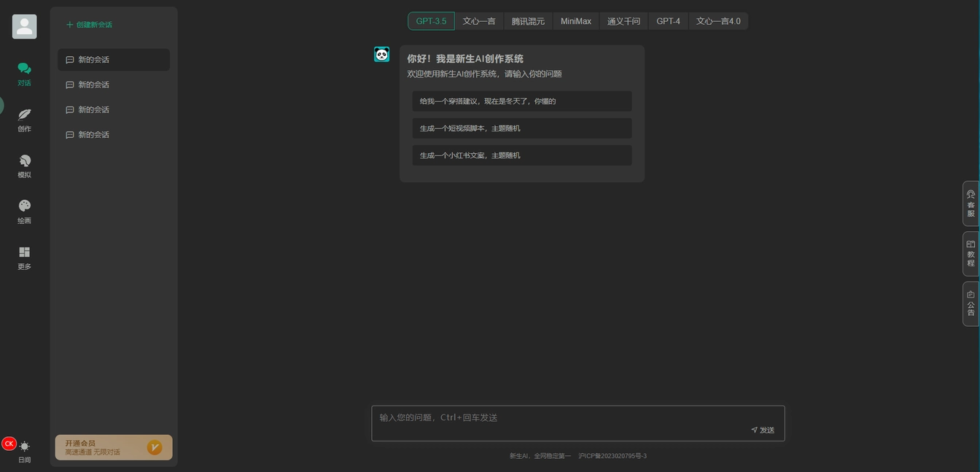This screenshot has height=472, width=980.
Task: Click the message input field
Action: (x=576, y=417)
